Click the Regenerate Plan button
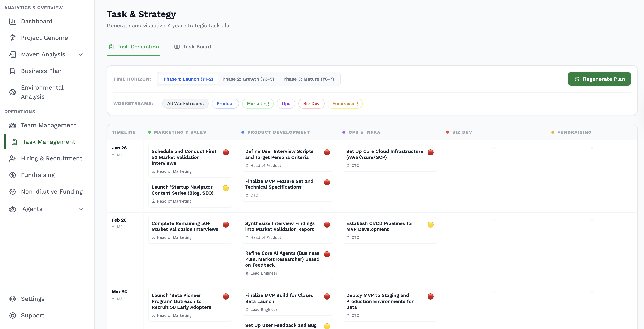 [x=599, y=79]
